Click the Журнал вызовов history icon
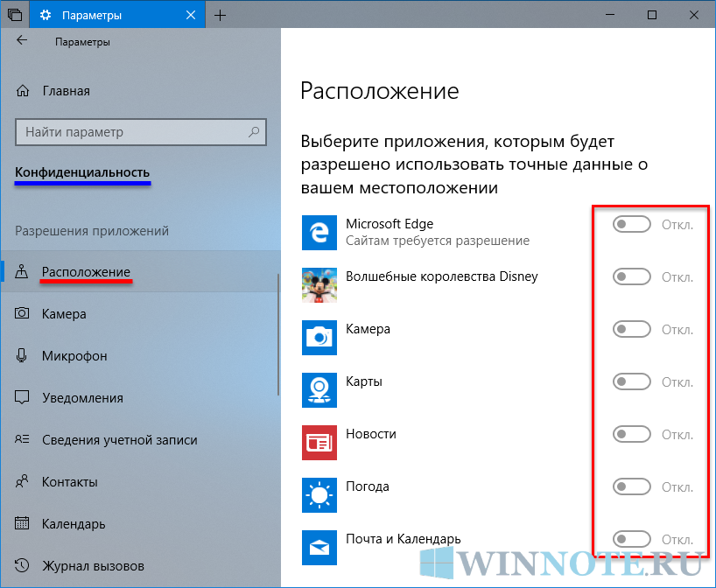Screen dimensions: 716x588 point(22,565)
